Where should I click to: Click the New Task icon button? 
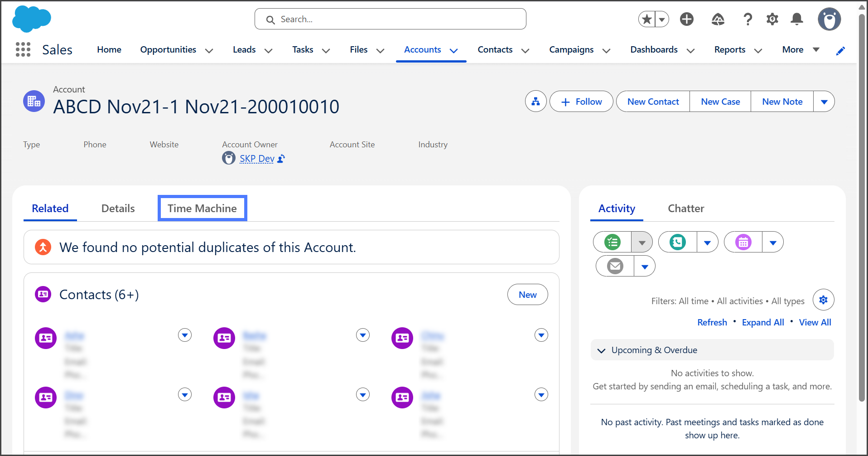click(612, 242)
